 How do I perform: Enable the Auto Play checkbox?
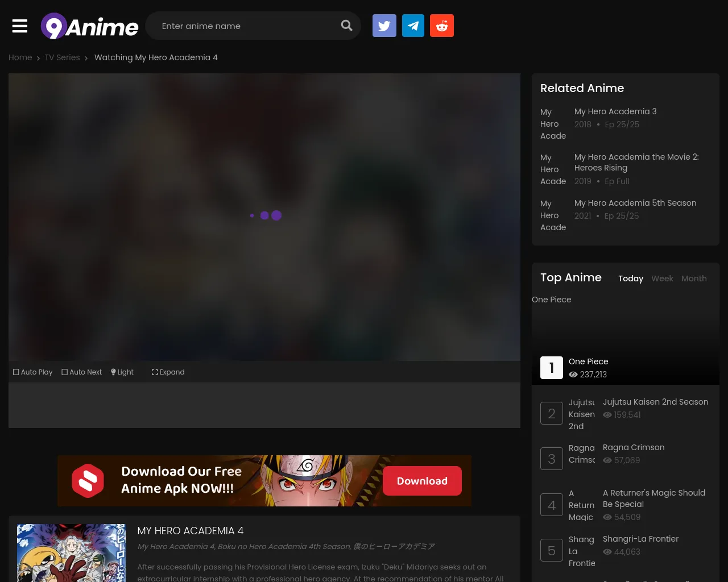tap(33, 372)
